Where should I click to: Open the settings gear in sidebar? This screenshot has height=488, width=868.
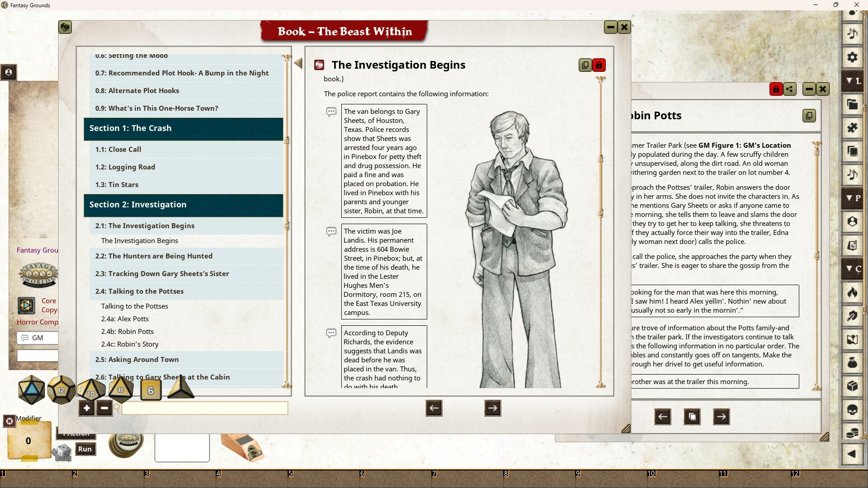(x=852, y=57)
